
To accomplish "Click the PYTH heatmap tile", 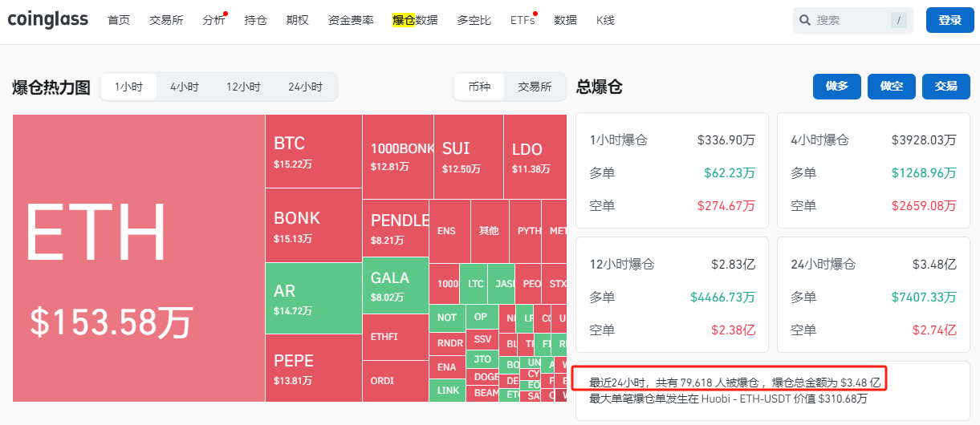I will pos(526,231).
